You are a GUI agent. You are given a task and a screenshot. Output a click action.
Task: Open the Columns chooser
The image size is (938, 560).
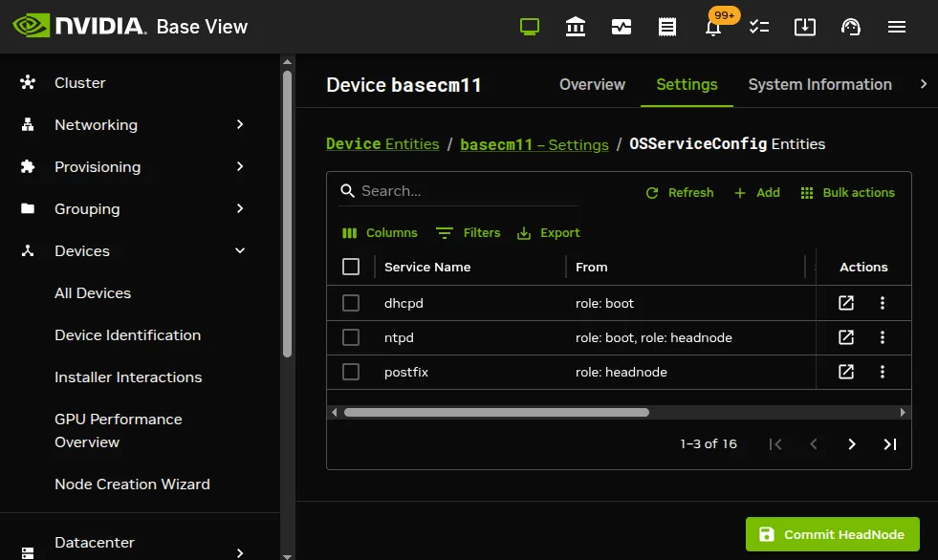[x=380, y=232]
